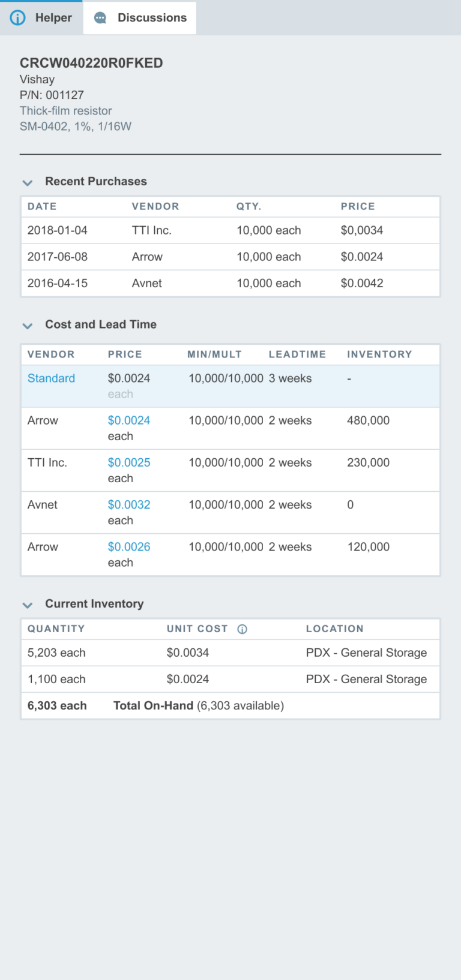Click the Vishay manufacturer name

pos(37,79)
